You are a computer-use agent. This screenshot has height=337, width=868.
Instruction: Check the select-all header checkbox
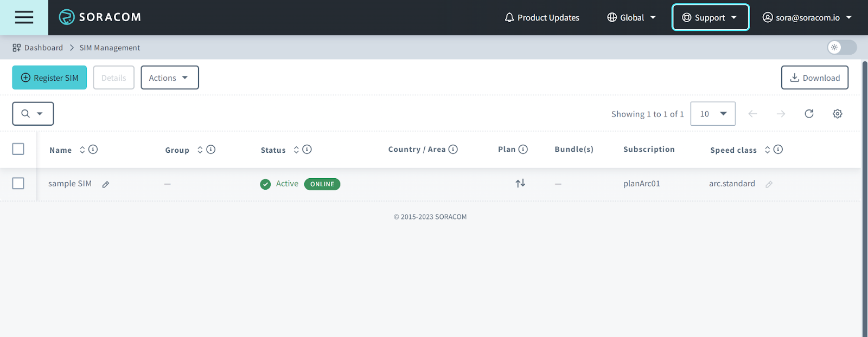pyautogui.click(x=18, y=149)
